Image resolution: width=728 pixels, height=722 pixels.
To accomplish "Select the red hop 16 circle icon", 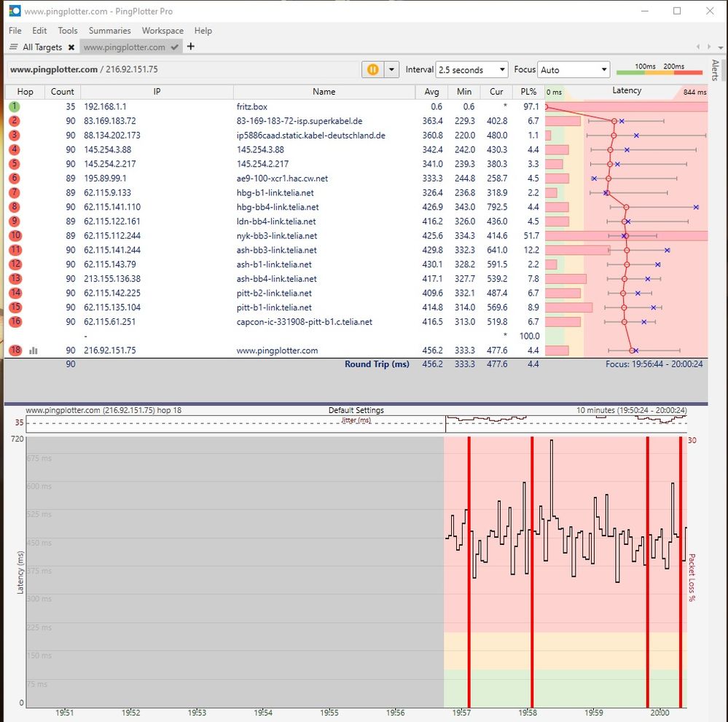I will (x=15, y=321).
